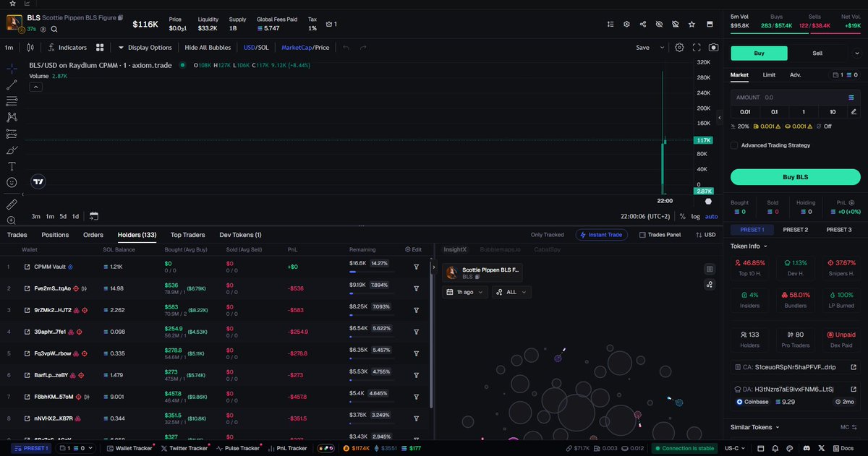Image resolution: width=868 pixels, height=456 pixels.
Task: Click the AMOUNT input field
Action: pyautogui.click(x=795, y=97)
